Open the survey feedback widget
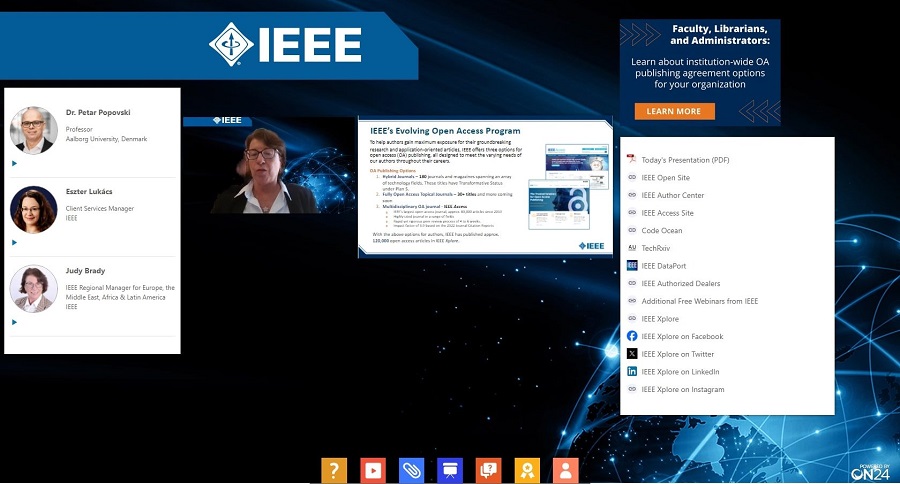 point(488,471)
